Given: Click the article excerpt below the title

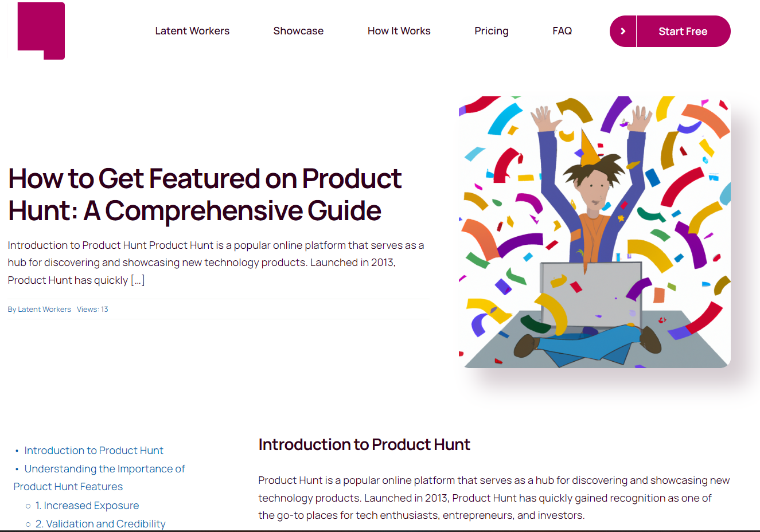Looking at the screenshot, I should point(216,263).
